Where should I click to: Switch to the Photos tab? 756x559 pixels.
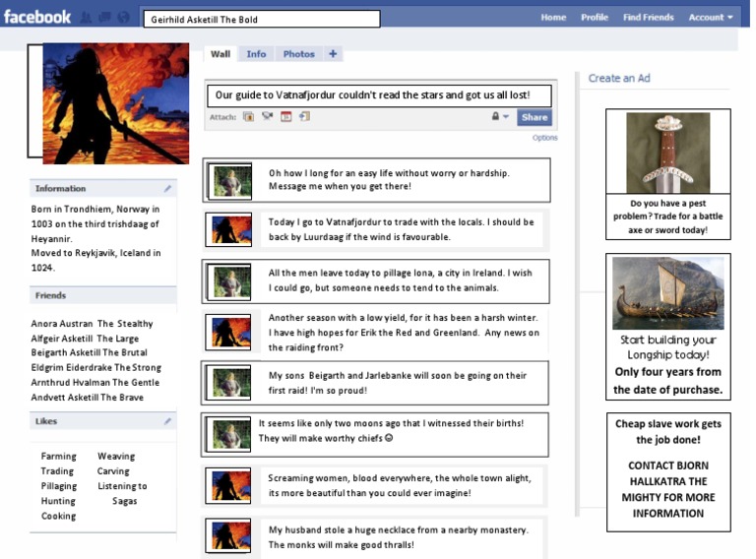click(x=298, y=54)
